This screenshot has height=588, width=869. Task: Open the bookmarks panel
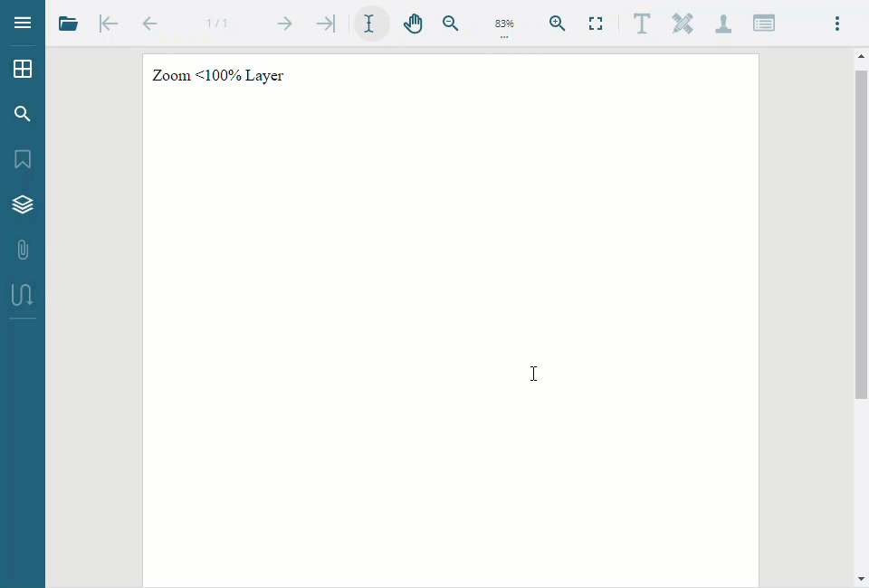coord(22,159)
